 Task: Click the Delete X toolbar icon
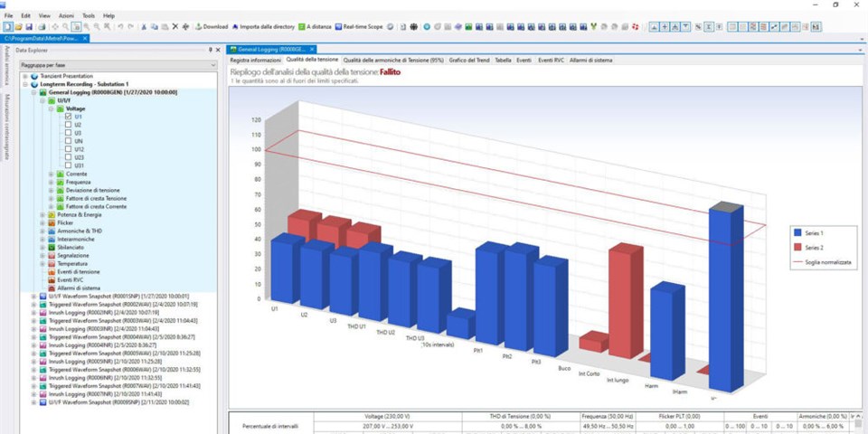click(x=175, y=27)
